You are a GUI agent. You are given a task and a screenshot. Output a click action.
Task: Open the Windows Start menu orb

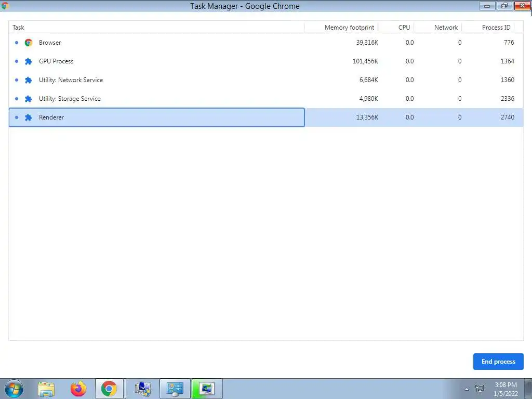coord(14,389)
